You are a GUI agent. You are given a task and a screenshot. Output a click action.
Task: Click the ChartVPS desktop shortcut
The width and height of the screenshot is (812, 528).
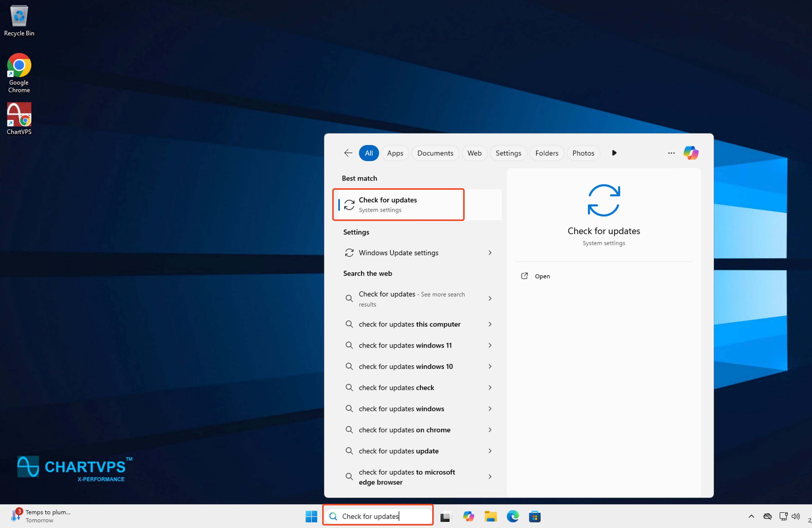[19, 118]
